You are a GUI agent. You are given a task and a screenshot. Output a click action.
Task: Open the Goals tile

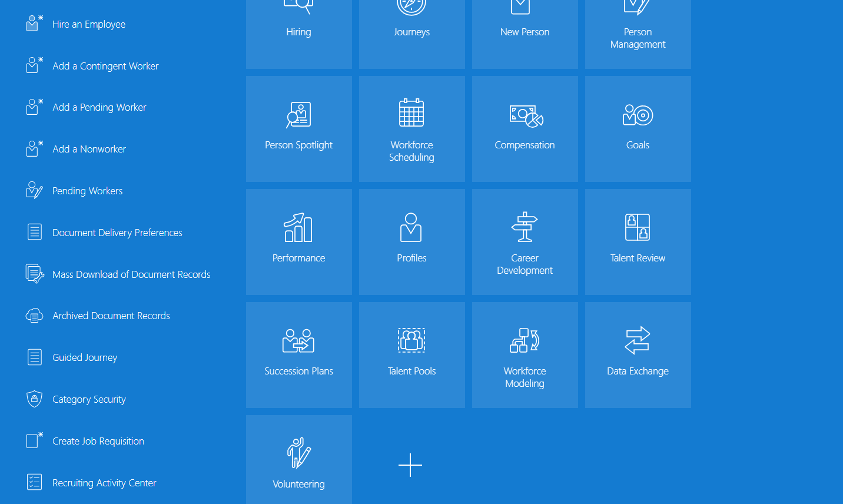(x=638, y=129)
